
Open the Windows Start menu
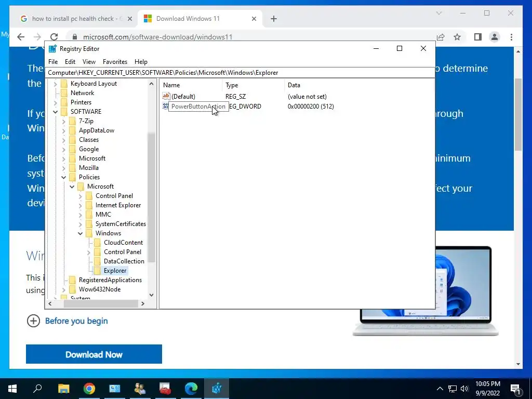12,389
